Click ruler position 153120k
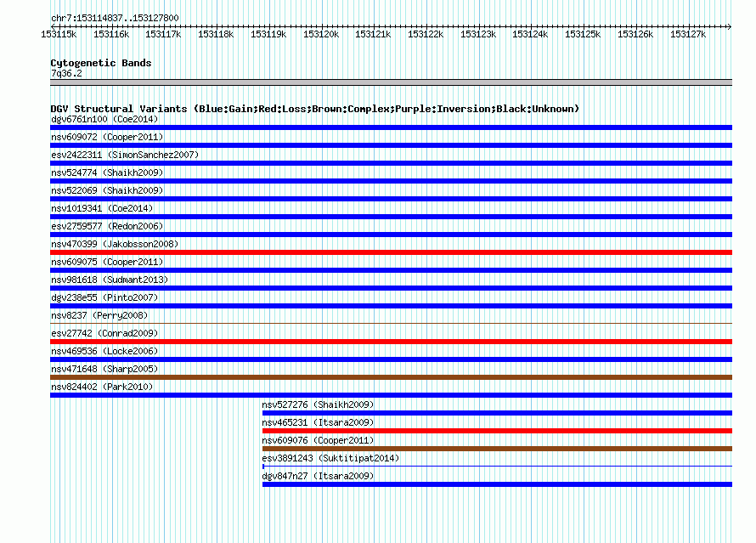This screenshot has width=756, height=543. tap(321, 34)
